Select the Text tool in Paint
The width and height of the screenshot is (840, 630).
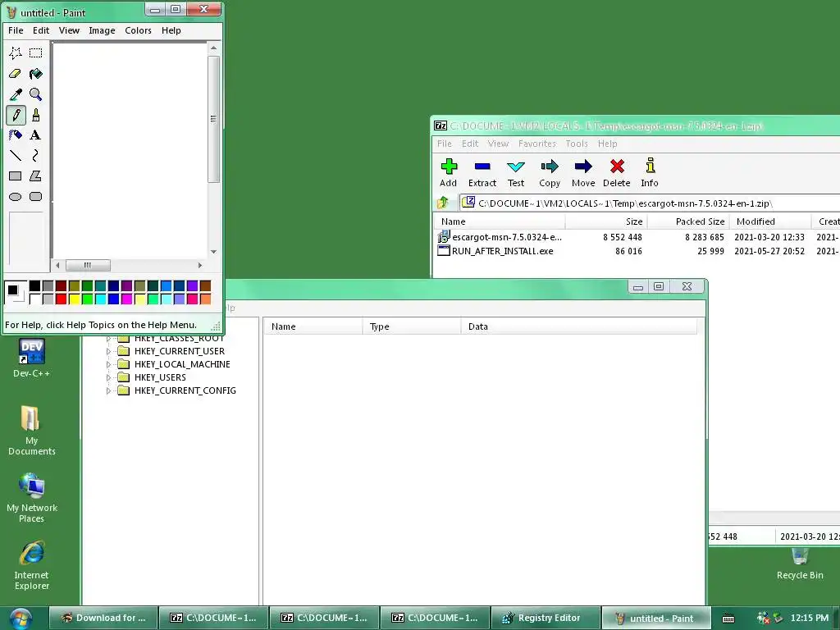pyautogui.click(x=36, y=135)
